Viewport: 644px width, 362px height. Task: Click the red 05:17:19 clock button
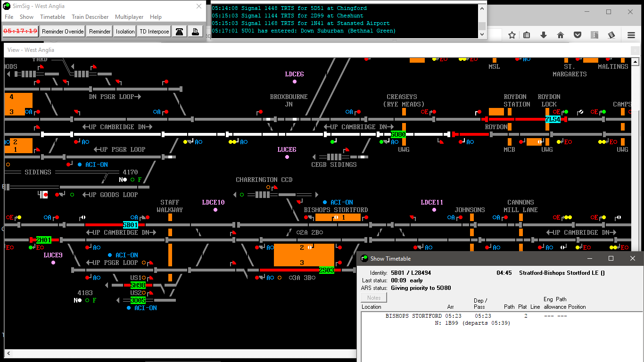point(20,32)
